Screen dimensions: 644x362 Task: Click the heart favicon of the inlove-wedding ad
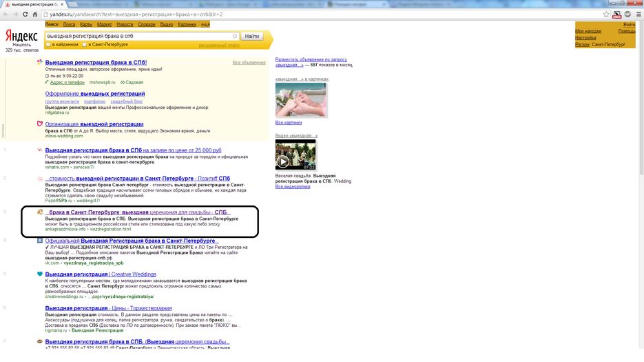point(40,123)
